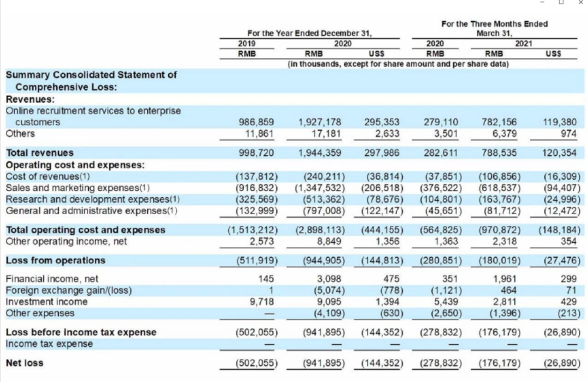Click the 'Income tax expense' row label
Screen dimensions: 588x382
point(49,344)
